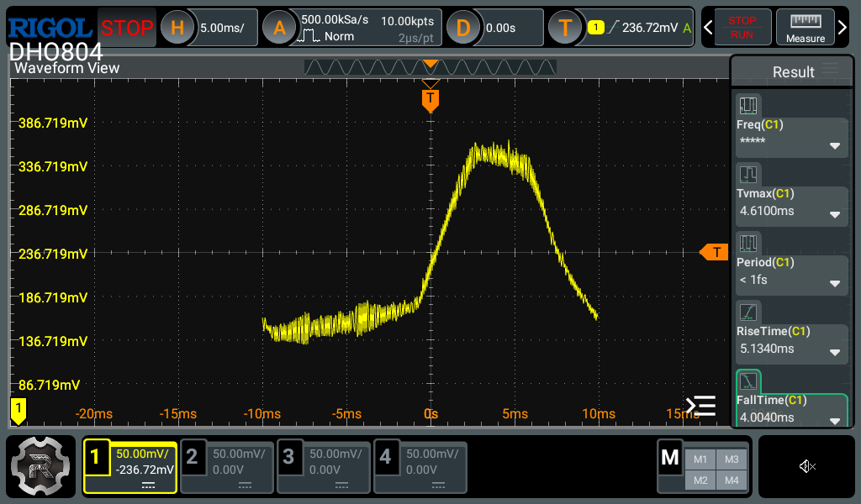Open the Math M channel button
Screen dimensions: 861x504
670,459
